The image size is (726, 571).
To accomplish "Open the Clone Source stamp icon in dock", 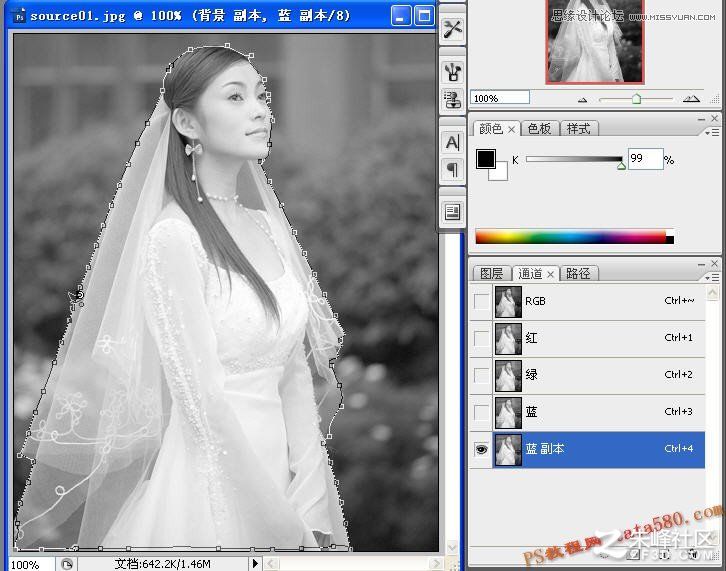I will [452, 99].
